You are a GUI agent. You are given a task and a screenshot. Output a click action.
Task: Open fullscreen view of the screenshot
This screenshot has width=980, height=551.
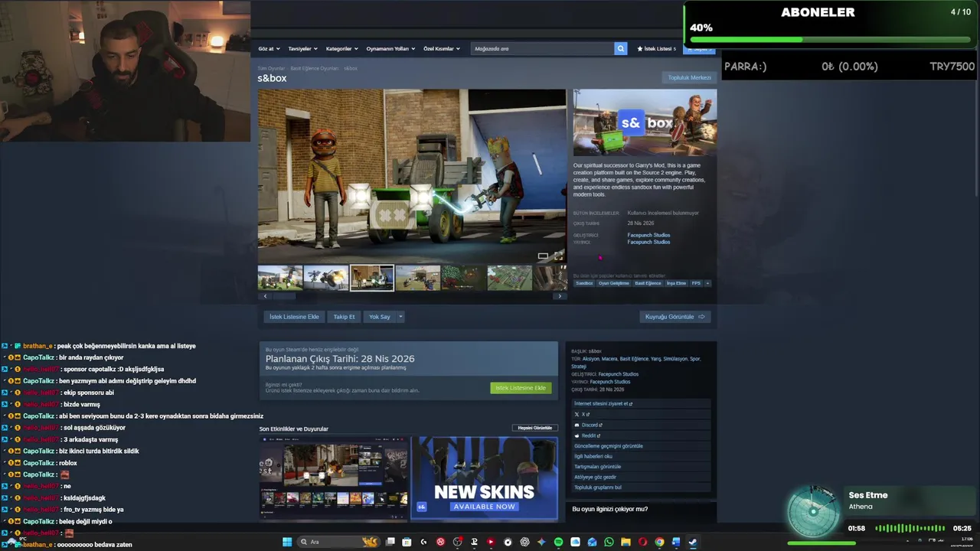pos(558,256)
